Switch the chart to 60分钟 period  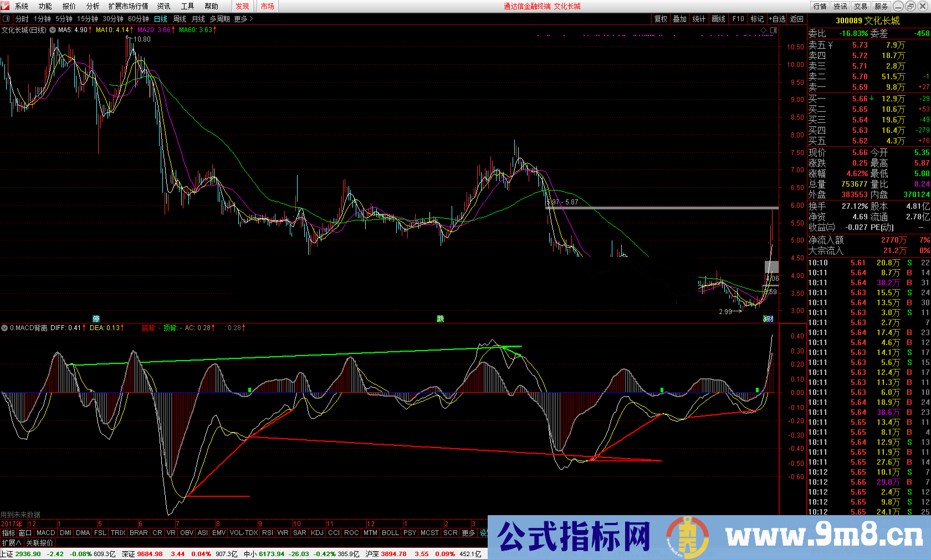pyautogui.click(x=139, y=19)
